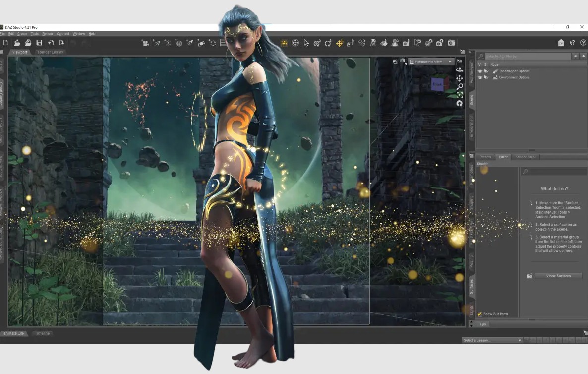
Task: Open the Render menu
Action: pos(48,34)
